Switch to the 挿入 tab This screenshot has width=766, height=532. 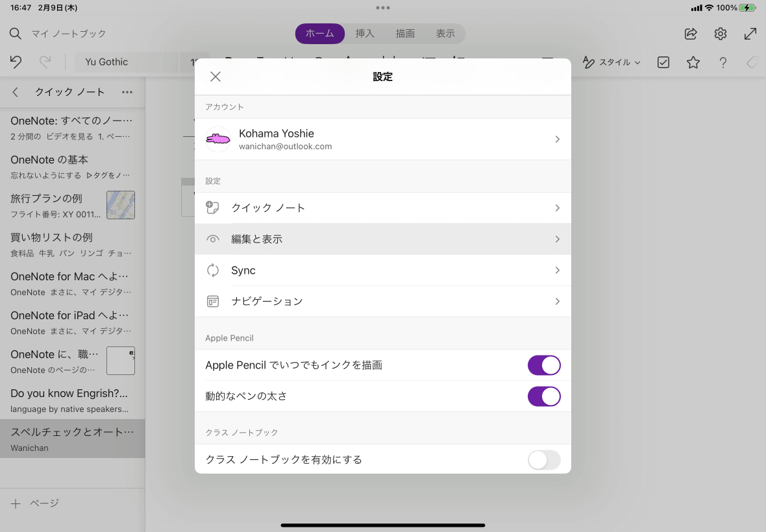click(x=365, y=34)
